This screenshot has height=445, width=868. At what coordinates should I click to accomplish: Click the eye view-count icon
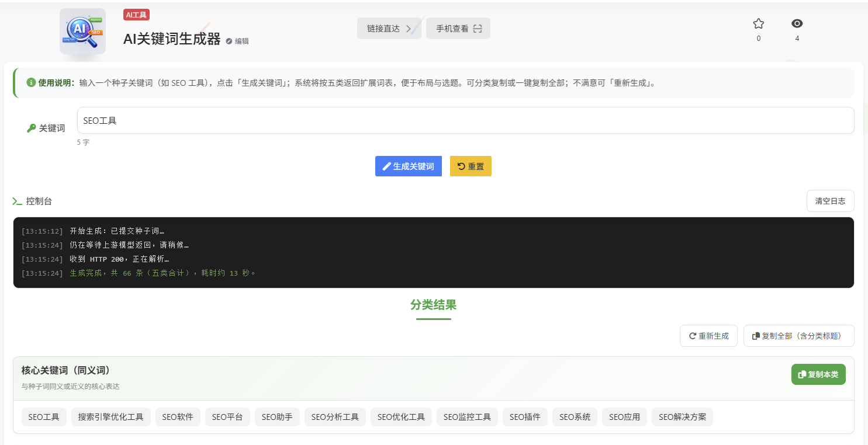tap(797, 24)
